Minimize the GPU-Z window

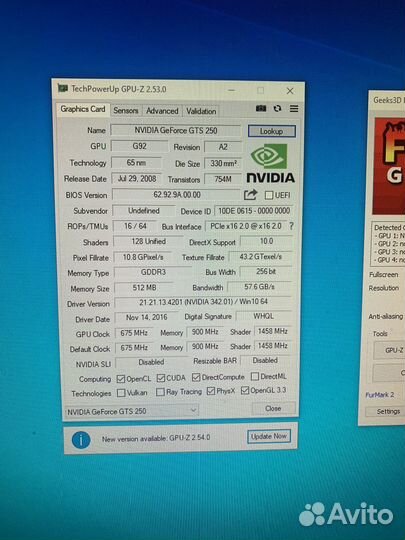pyautogui.click(x=231, y=91)
